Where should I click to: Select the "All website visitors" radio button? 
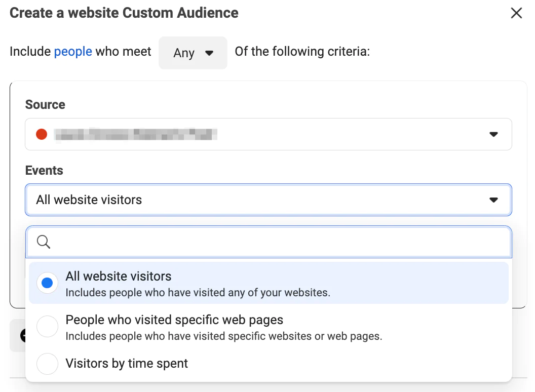click(47, 283)
